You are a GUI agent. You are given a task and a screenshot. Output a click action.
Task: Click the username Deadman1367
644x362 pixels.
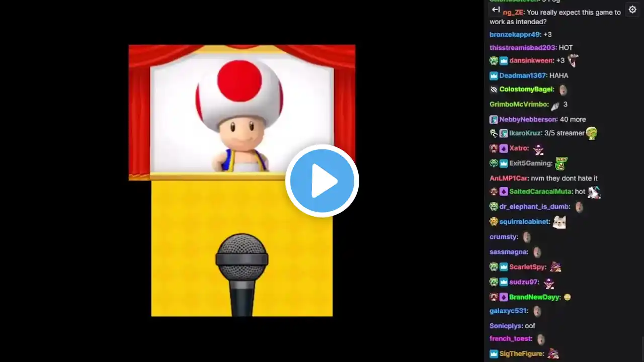pyautogui.click(x=523, y=76)
